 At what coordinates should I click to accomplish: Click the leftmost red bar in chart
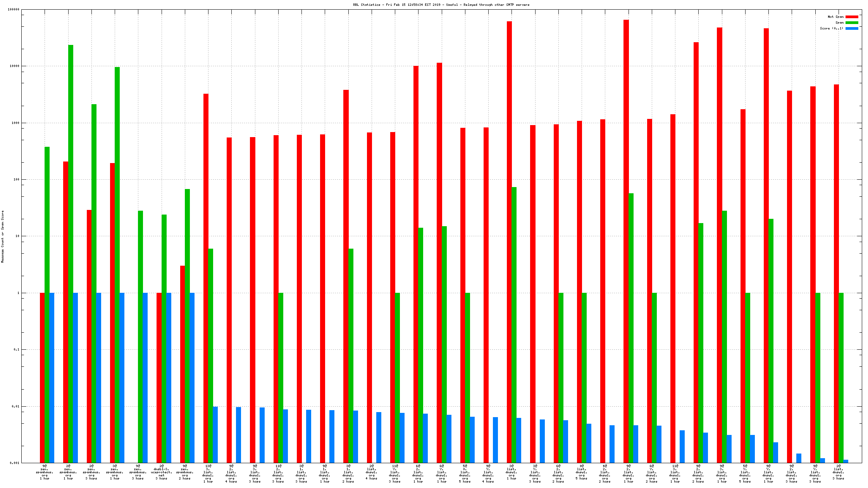tap(42, 378)
